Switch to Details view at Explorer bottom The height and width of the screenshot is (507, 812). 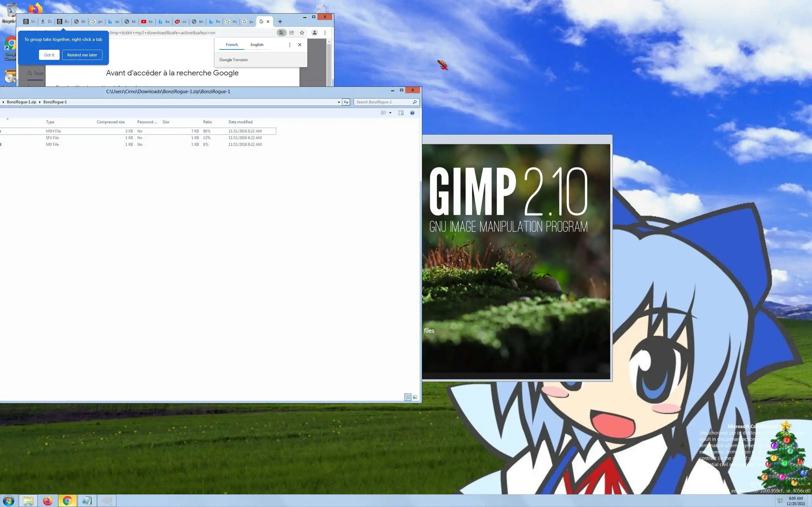[408, 397]
